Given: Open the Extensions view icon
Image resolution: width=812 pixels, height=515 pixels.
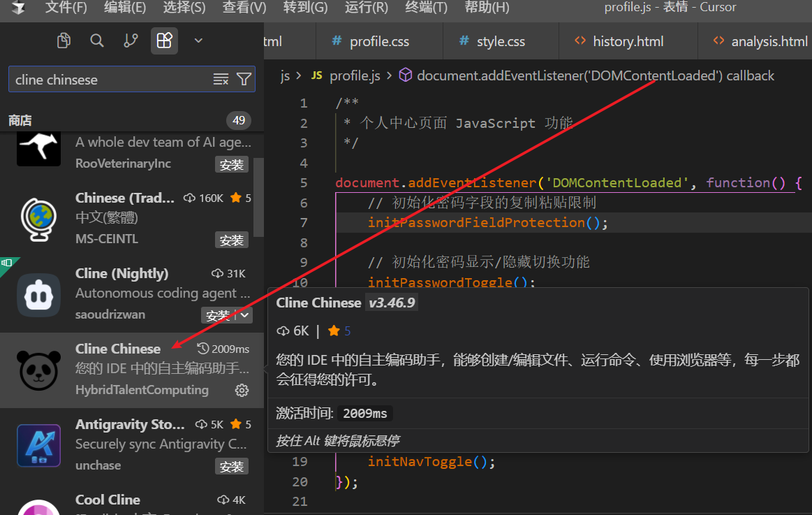Looking at the screenshot, I should point(164,41).
